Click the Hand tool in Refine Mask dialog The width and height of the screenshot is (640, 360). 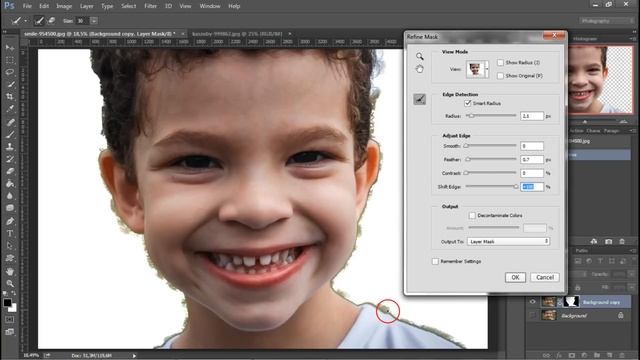(420, 69)
